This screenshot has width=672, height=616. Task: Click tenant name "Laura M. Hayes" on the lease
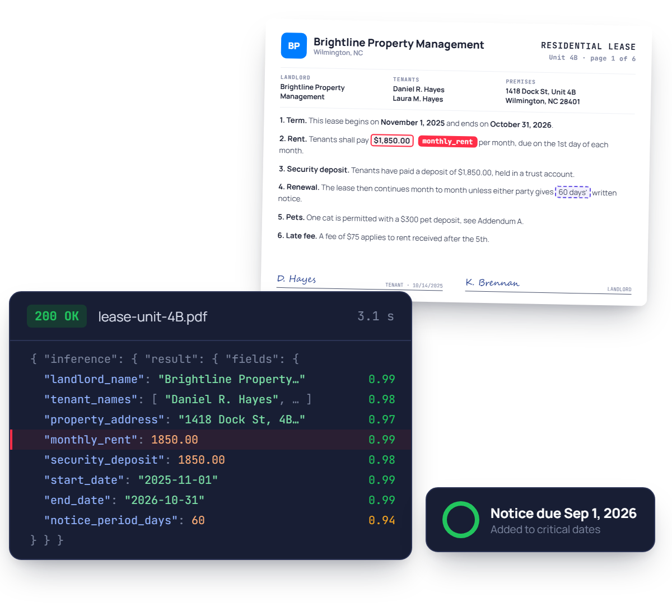point(418,99)
